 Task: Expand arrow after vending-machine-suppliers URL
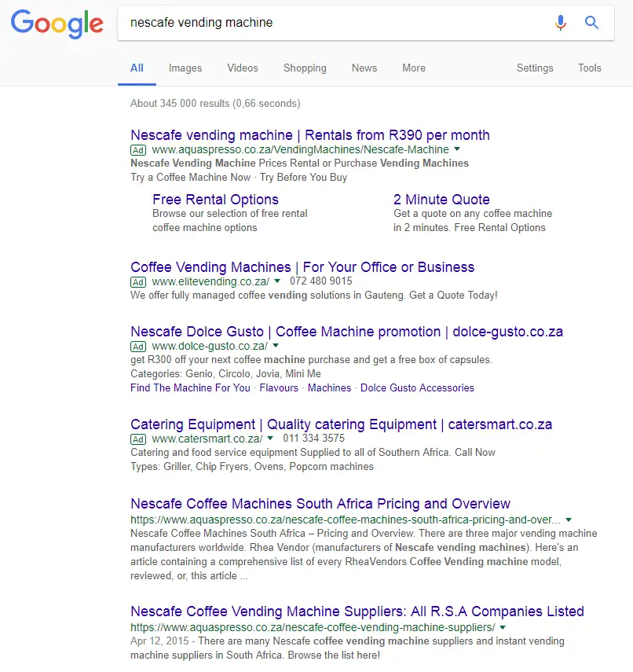click(503, 627)
